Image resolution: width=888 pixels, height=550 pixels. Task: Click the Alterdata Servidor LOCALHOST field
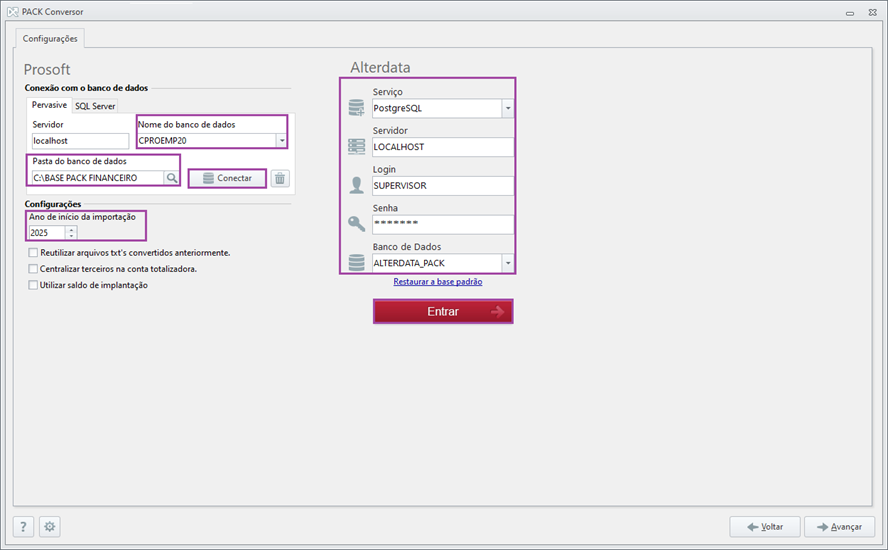(x=443, y=147)
